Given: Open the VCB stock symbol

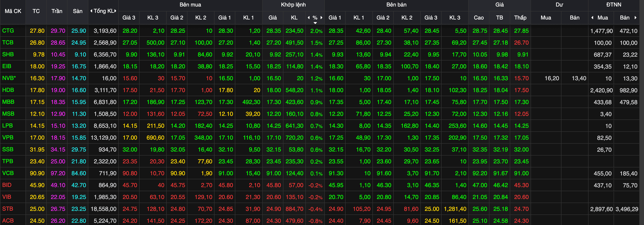Looking at the screenshot, I should click(8, 173).
